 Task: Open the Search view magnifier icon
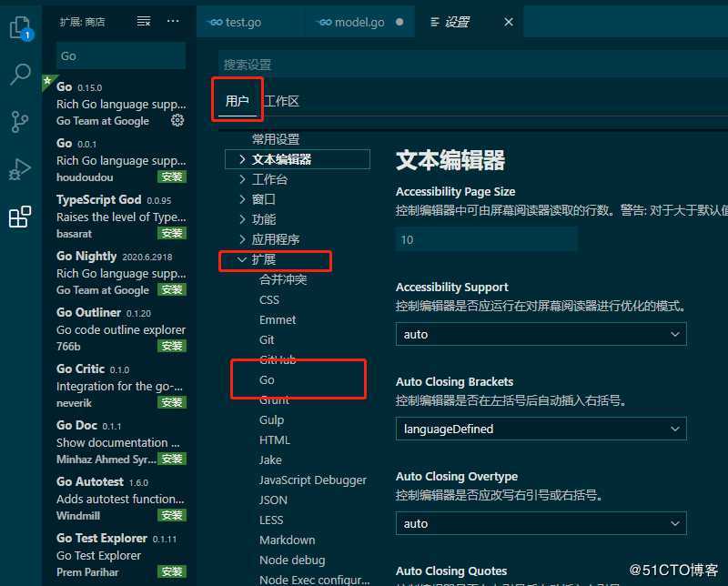(20, 75)
